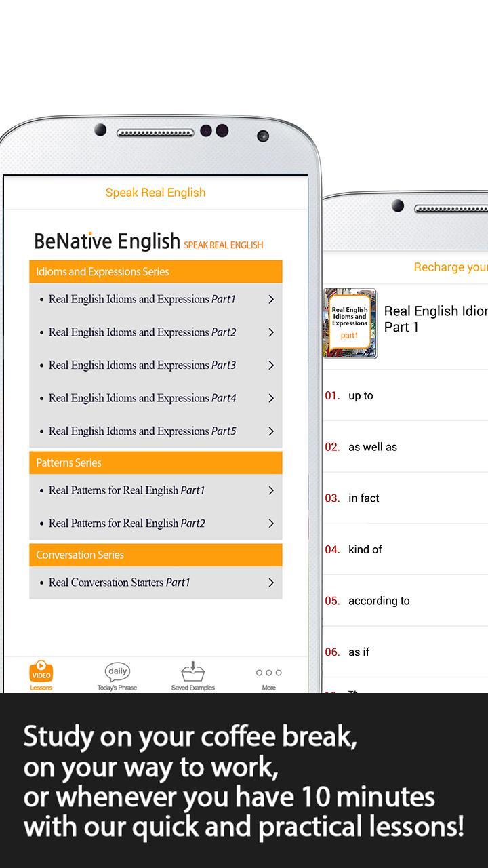Tap the Recharge link at top
Image resolution: width=488 pixels, height=868 pixels.
click(x=450, y=267)
